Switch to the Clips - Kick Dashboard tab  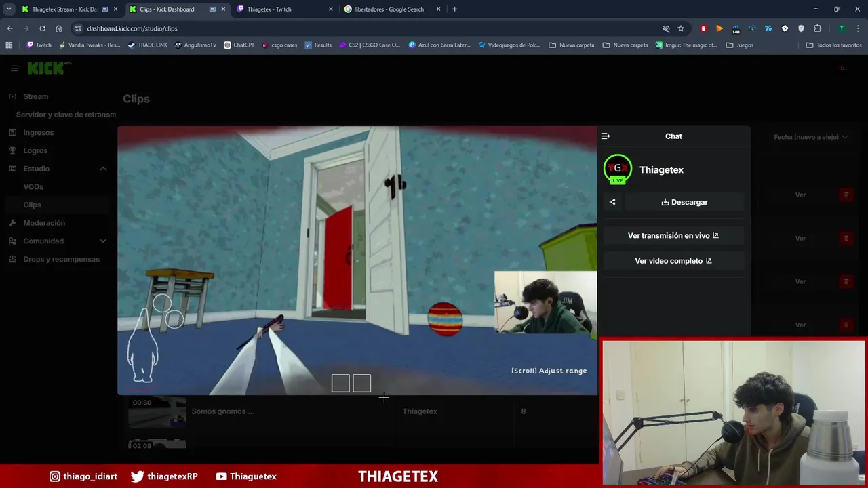pos(166,9)
